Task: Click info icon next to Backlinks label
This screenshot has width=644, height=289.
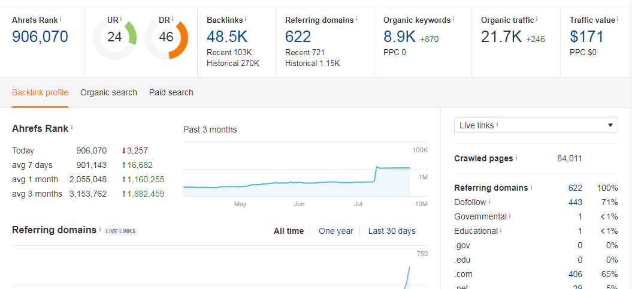Action: 246,19
